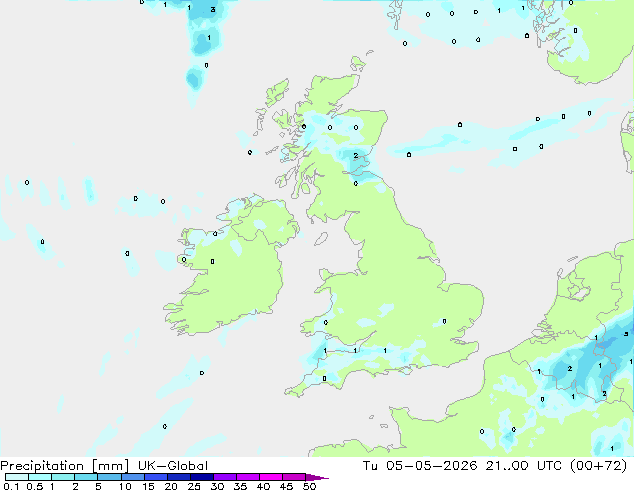The width and height of the screenshot is (634, 490).
Task: Pick the 15–20 mm legend color swatch
Action: click(x=155, y=477)
